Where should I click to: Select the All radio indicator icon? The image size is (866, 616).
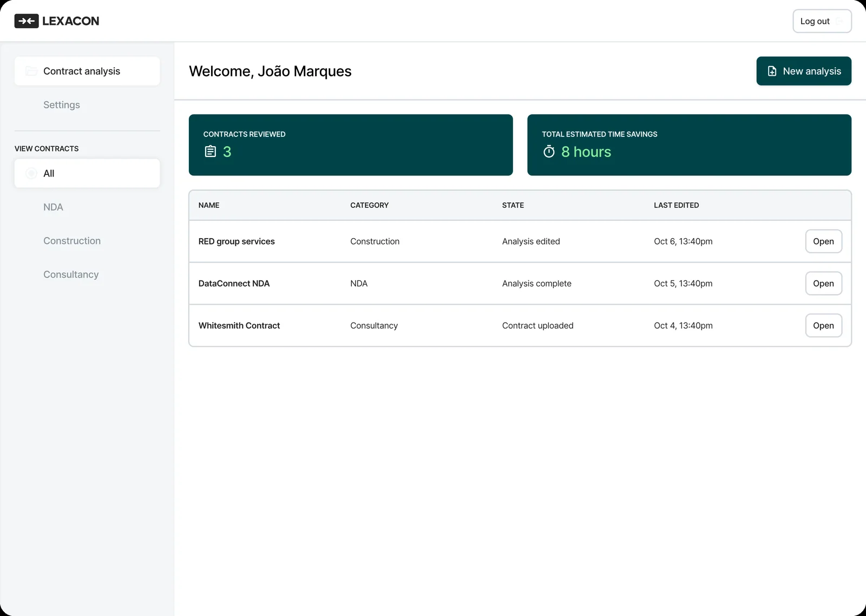tap(31, 173)
